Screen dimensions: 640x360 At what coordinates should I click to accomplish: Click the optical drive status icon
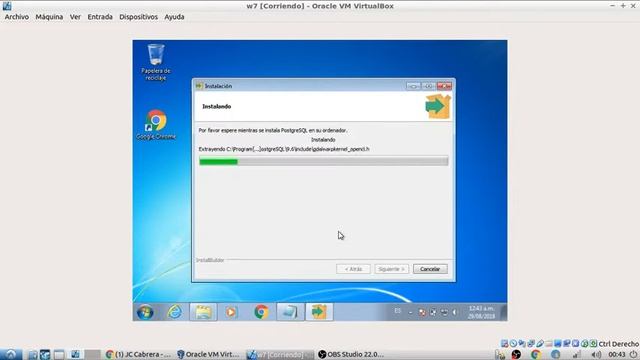click(513, 344)
